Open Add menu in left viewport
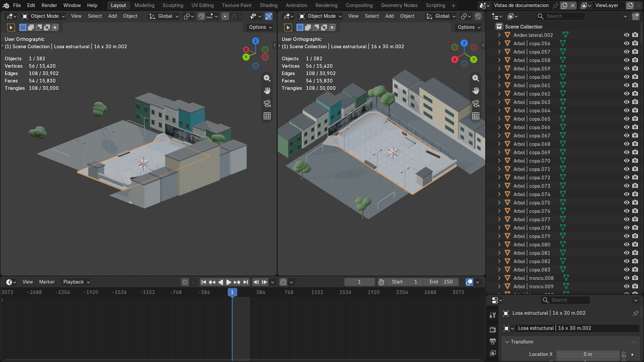This screenshot has height=362, width=644. [x=112, y=16]
